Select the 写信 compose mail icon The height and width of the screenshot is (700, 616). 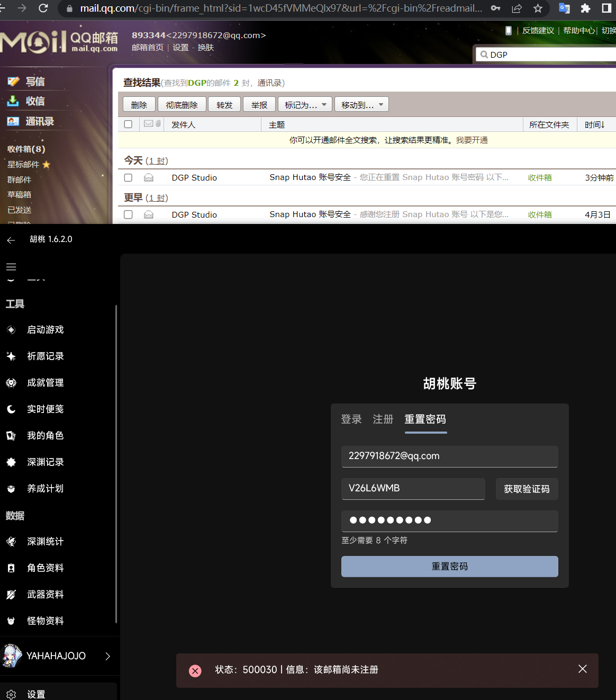pos(13,80)
